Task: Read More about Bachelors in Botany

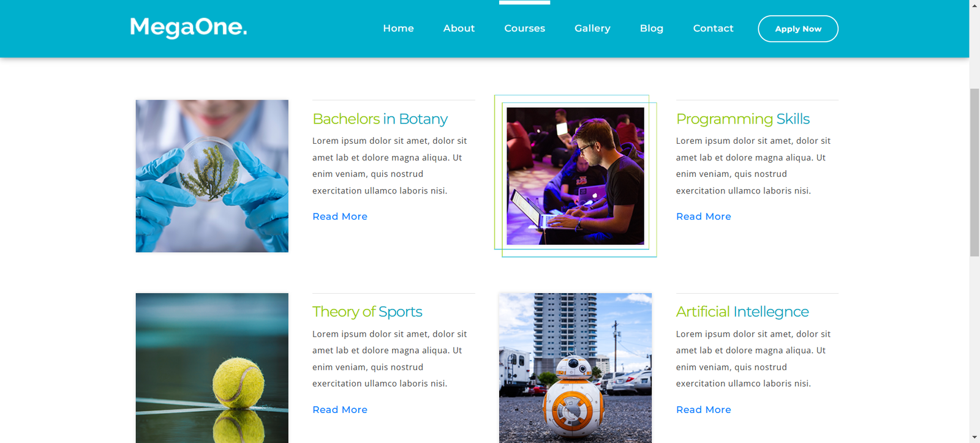Action: pos(340,217)
